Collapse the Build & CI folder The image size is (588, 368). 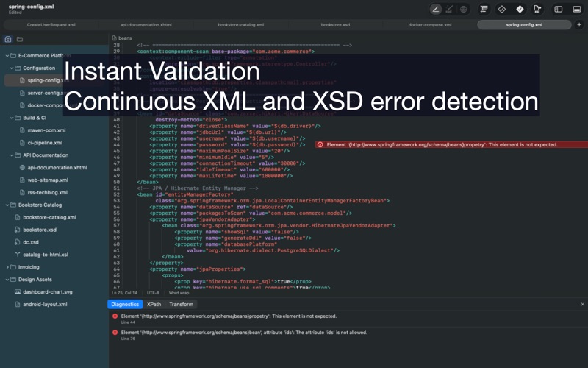click(x=12, y=118)
